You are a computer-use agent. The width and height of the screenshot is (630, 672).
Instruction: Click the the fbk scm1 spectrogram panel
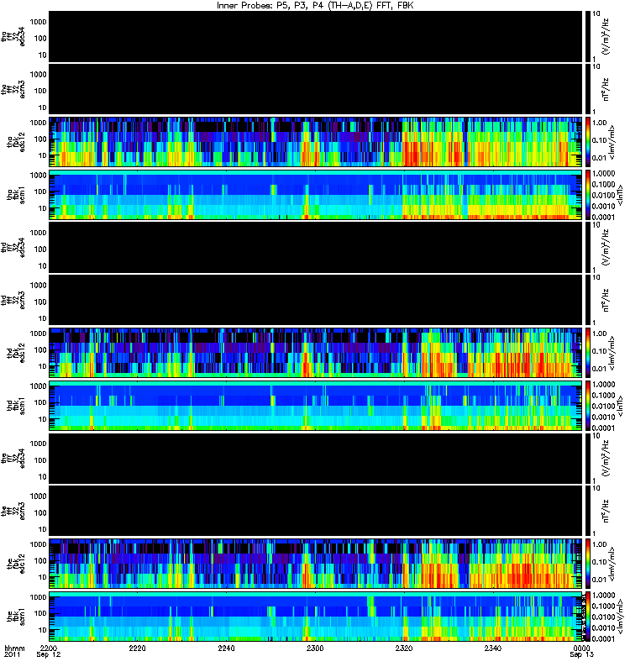pos(316,617)
